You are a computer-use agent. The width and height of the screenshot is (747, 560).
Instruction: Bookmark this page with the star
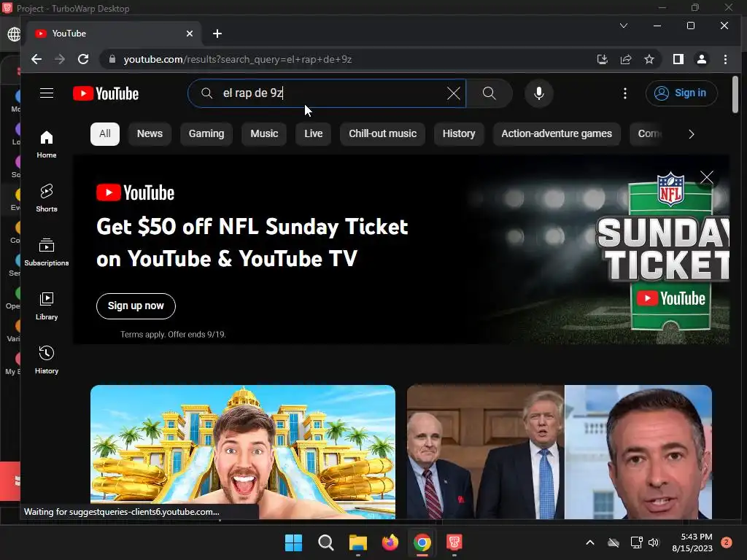(x=649, y=59)
